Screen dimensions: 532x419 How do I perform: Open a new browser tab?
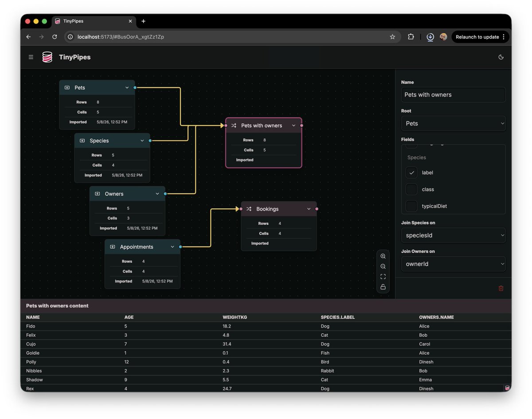(143, 21)
